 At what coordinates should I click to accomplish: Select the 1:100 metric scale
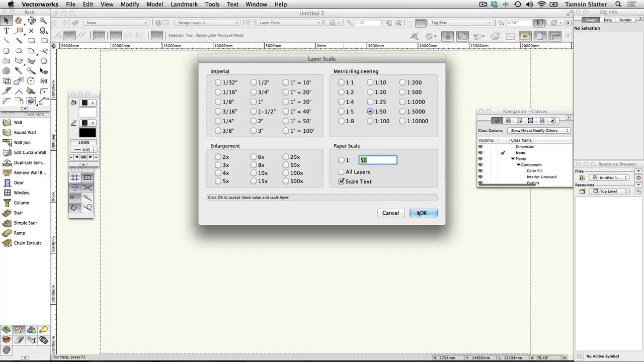(371, 121)
